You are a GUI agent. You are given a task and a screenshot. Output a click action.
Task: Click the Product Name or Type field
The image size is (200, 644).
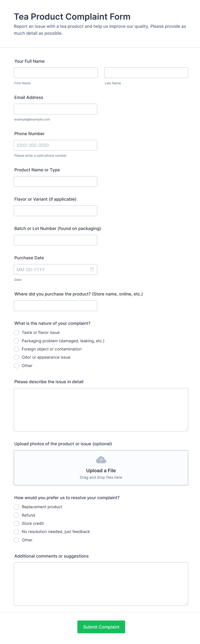(55, 181)
